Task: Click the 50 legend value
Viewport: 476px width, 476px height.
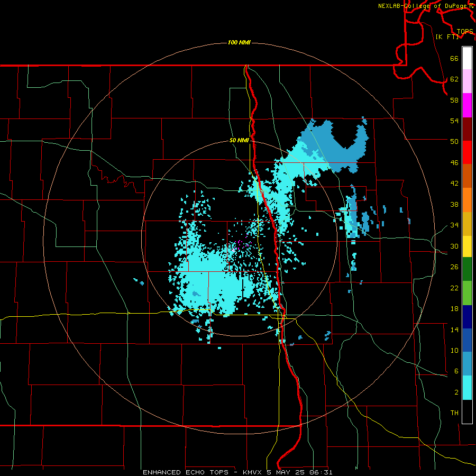Action: pos(454,142)
